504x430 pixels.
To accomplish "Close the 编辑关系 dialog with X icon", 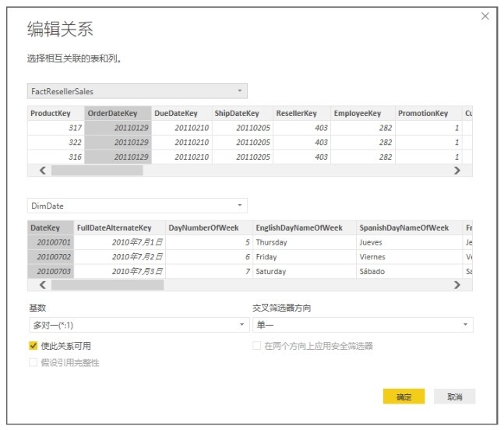I will click(x=485, y=16).
